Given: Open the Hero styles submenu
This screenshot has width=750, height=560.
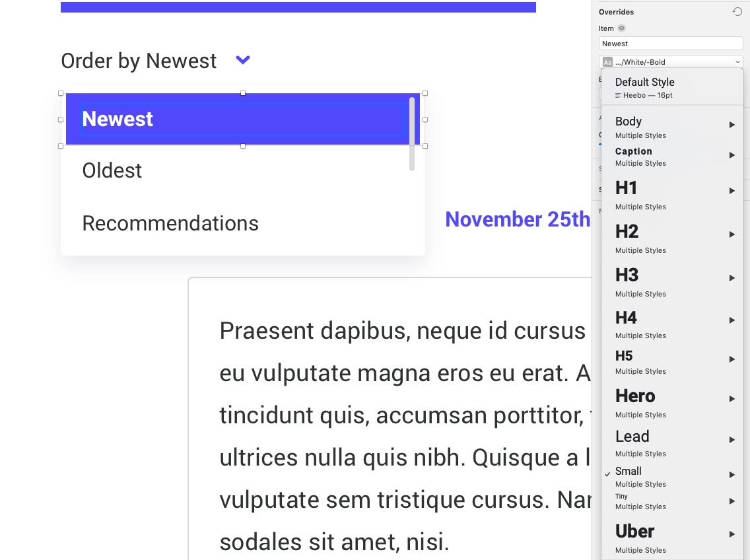Looking at the screenshot, I should pyautogui.click(x=672, y=402).
